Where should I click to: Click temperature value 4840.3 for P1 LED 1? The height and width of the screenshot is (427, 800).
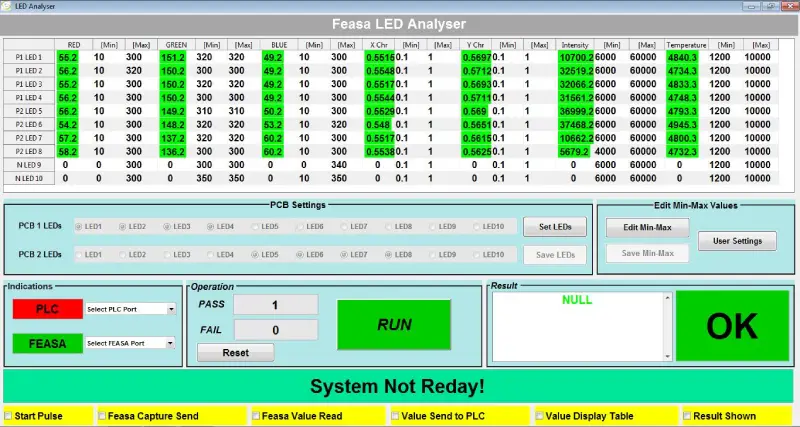[682, 58]
